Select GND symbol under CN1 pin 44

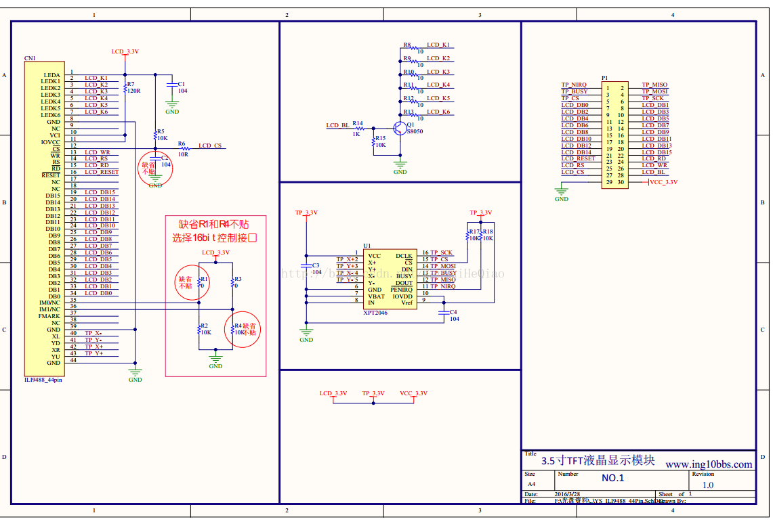[x=135, y=373]
